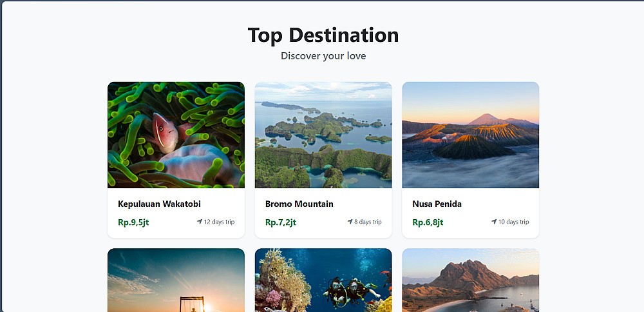Select the scuba divers coral photo card
This screenshot has width=644, height=312.
click(x=323, y=280)
